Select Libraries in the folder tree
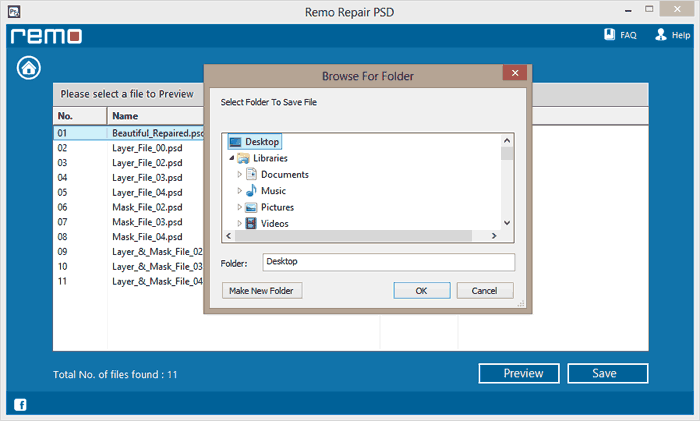Viewport: 700px width, 421px height. 270,158
